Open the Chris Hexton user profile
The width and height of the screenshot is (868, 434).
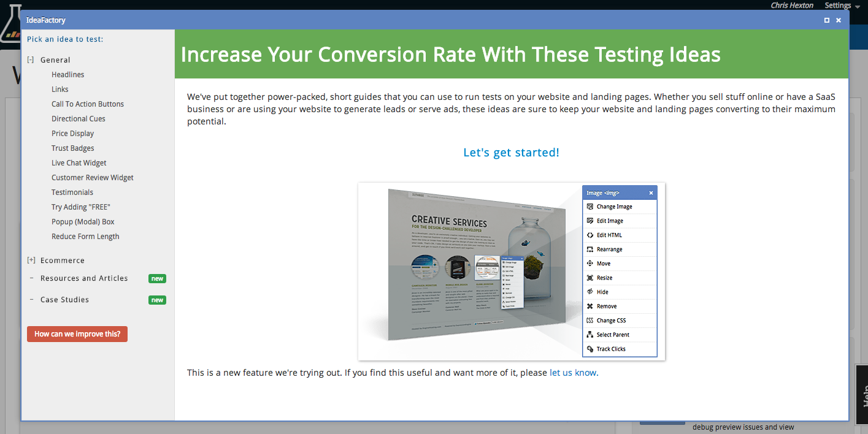click(x=791, y=6)
